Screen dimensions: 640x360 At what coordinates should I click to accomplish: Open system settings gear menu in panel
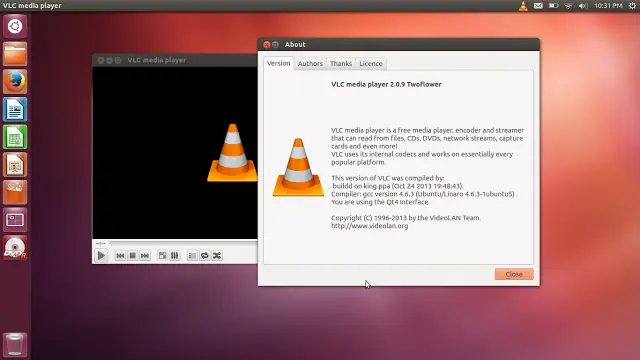[x=632, y=6]
